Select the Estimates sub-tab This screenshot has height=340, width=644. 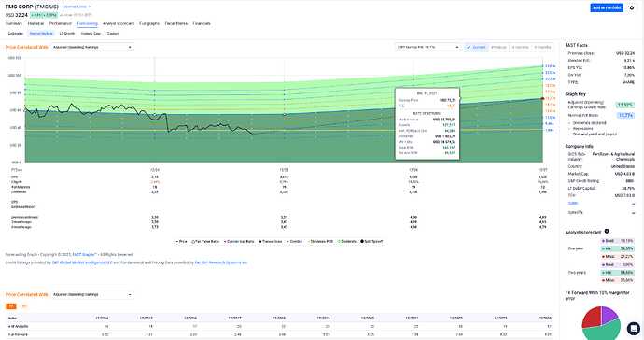click(16, 34)
